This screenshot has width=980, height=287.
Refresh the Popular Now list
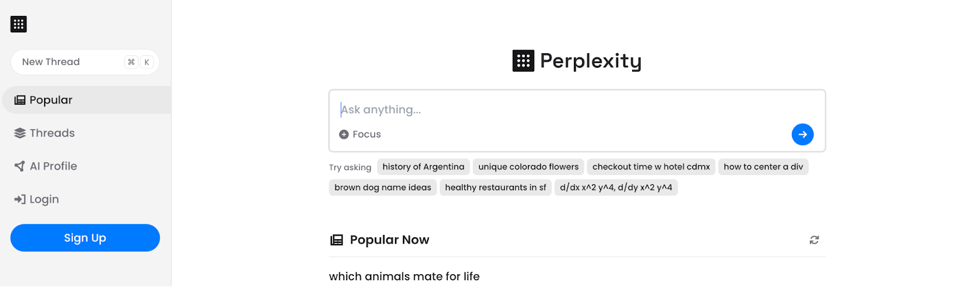[814, 240]
